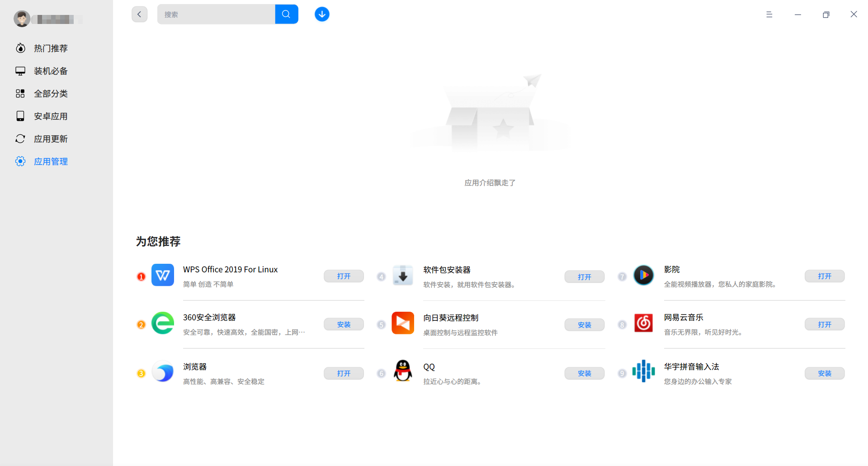
Task: Click the WPS Office app icon
Action: (162, 275)
